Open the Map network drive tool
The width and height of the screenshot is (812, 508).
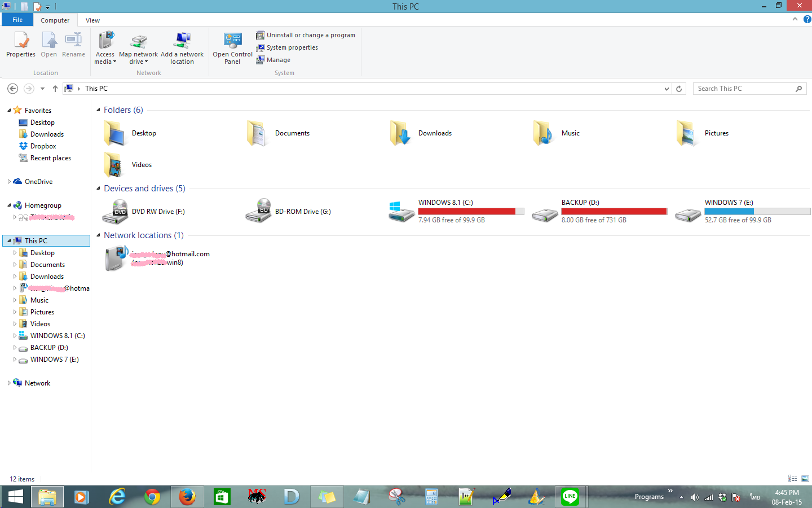pyautogui.click(x=138, y=48)
